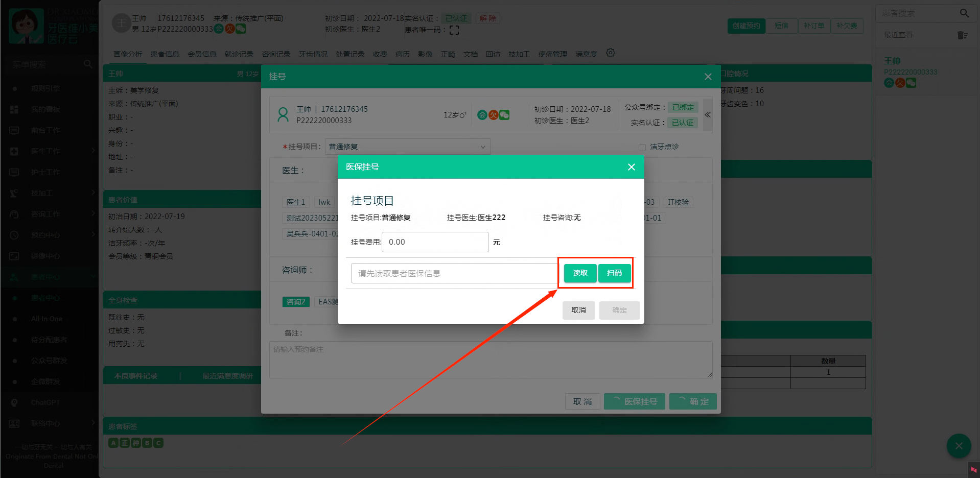Click the WeChat icon in the 挂号 patient card
This screenshot has width=980, height=478.
(504, 115)
